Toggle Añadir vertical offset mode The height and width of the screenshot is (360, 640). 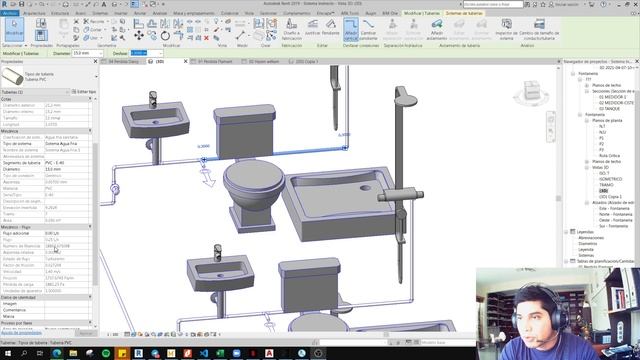click(351, 29)
